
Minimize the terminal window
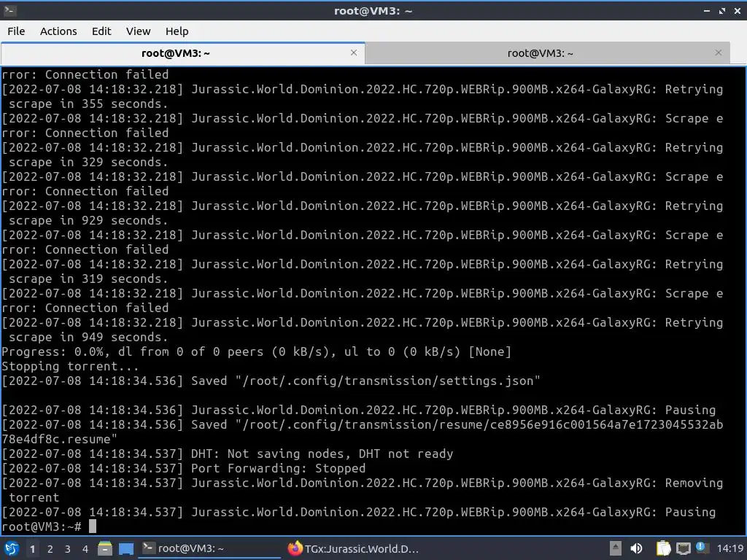[x=706, y=10]
